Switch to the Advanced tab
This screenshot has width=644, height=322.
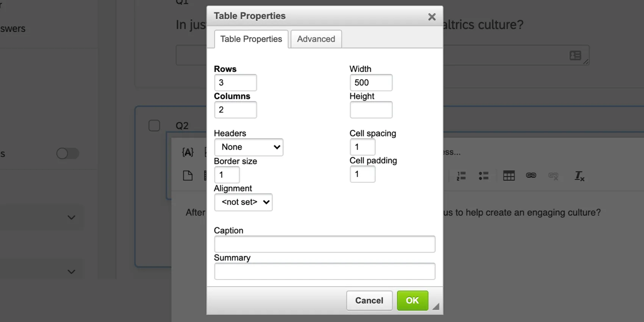point(316,39)
